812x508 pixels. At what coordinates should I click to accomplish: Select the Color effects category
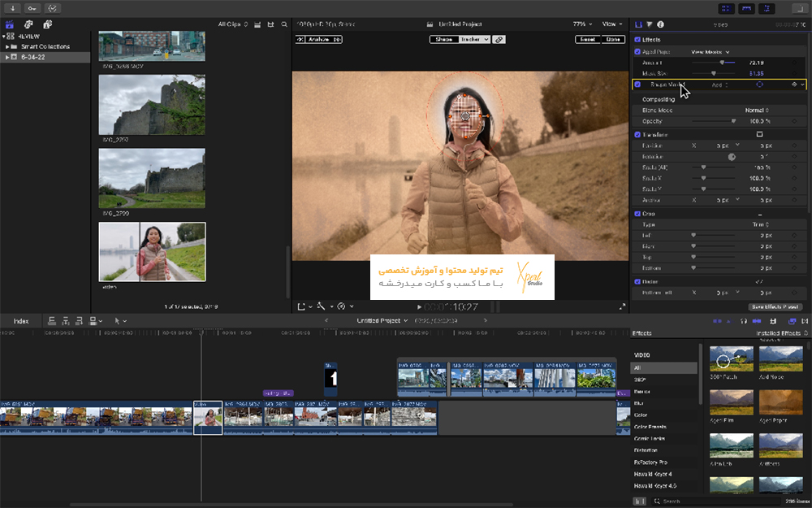(x=640, y=415)
